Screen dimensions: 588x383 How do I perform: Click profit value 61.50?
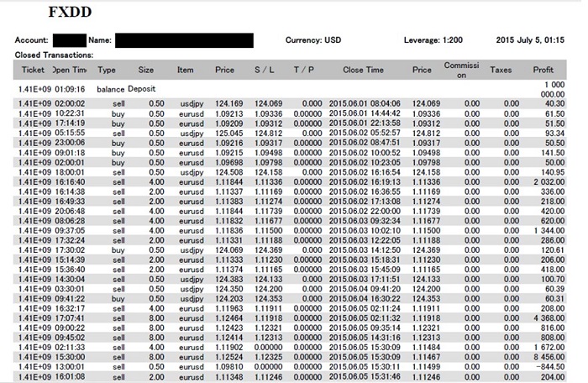click(554, 113)
